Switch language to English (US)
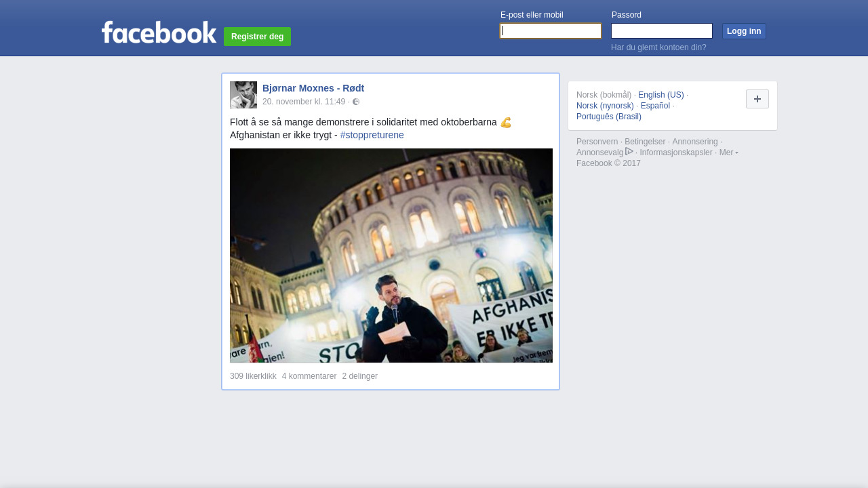Screen dimensions: 868x488 click(660, 95)
